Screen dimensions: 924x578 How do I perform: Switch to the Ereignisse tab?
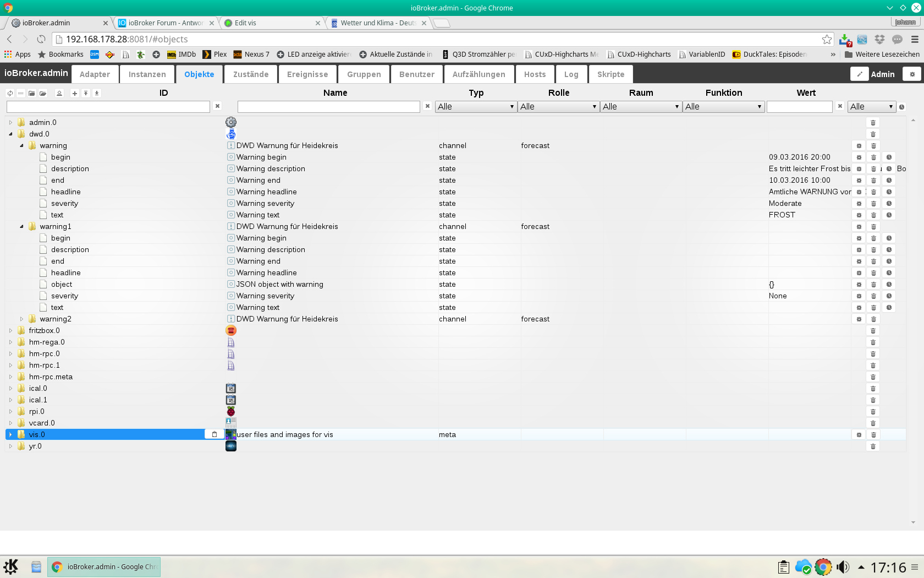(x=307, y=74)
